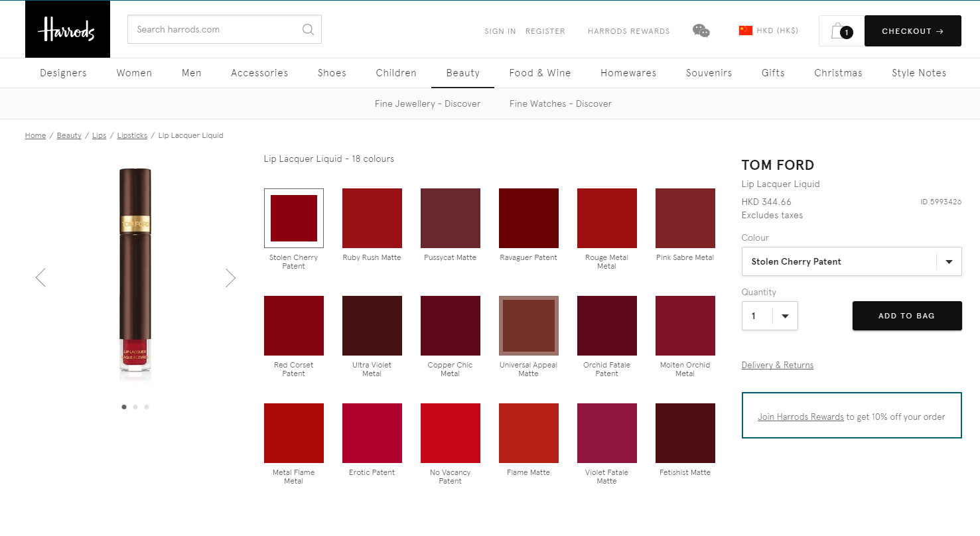Open the Designers menu

63,73
